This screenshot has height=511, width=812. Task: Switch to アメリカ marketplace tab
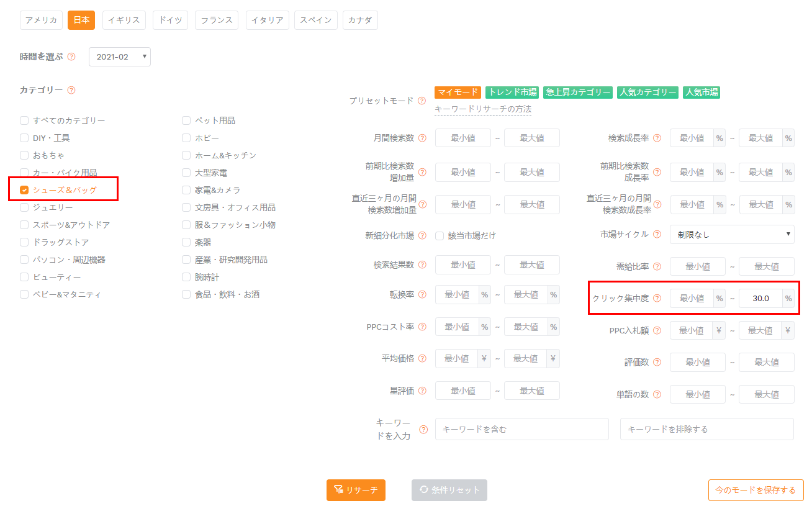42,20
